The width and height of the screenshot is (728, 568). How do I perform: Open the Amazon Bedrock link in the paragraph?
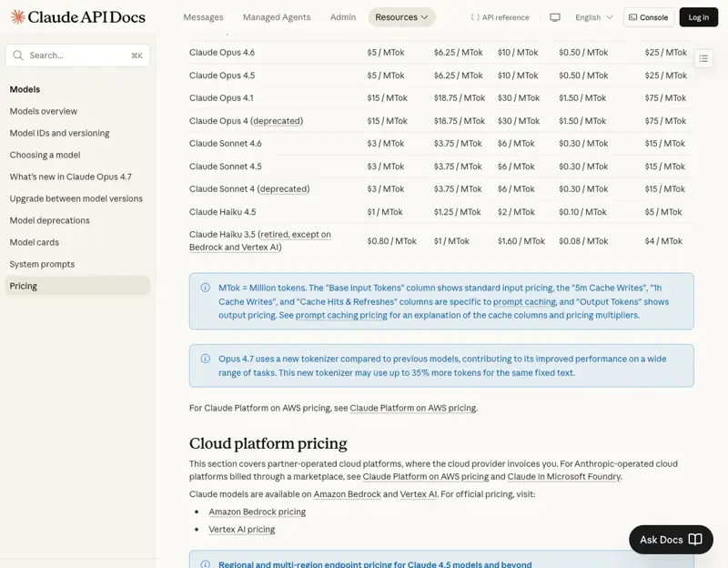point(347,494)
